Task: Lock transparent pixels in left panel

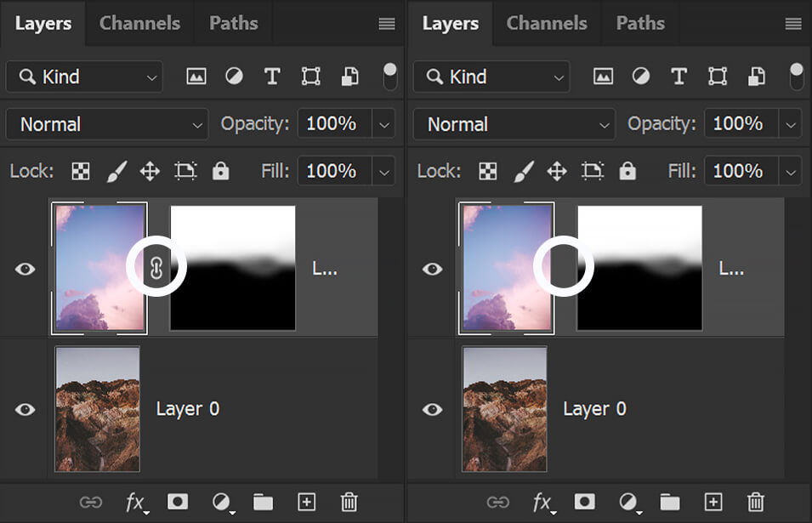Action: [x=80, y=171]
